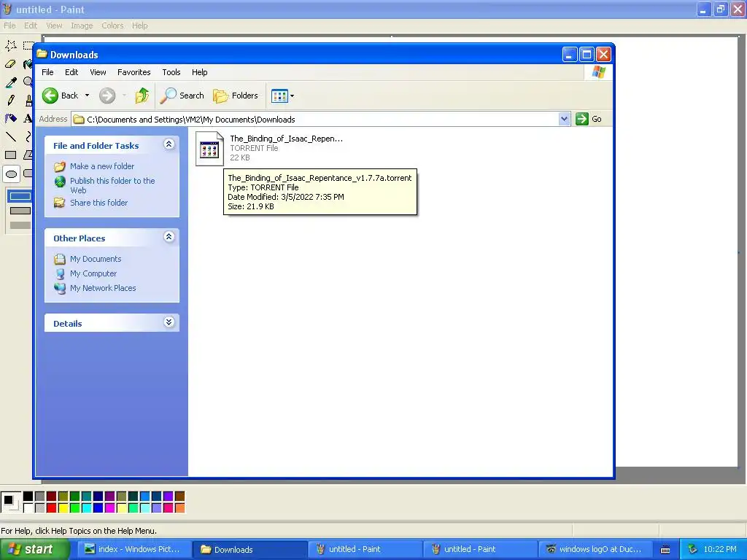This screenshot has height=560, width=747.
Task: Open the Tools menu
Action: [171, 72]
